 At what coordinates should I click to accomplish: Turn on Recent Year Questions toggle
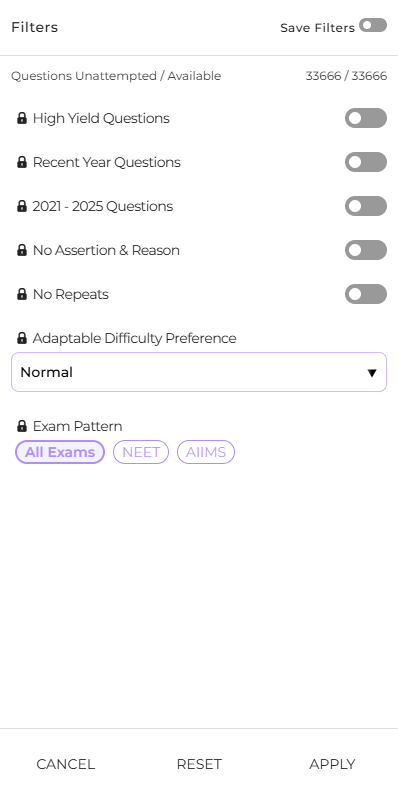(366, 162)
